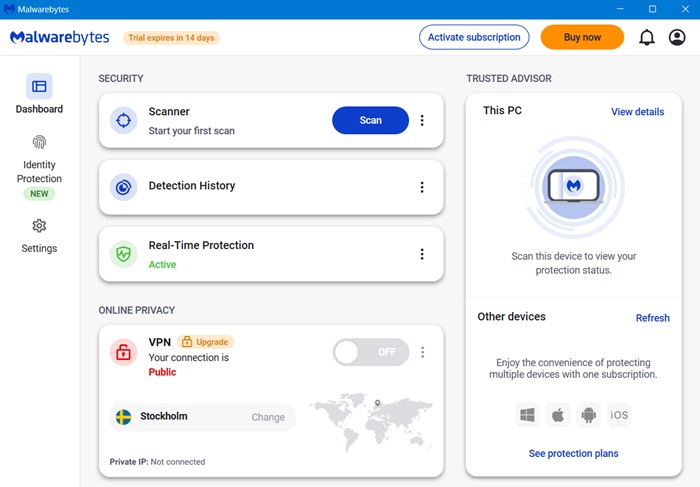Click the Real-Time Protection shield icon
This screenshot has height=487, width=700.
click(124, 254)
